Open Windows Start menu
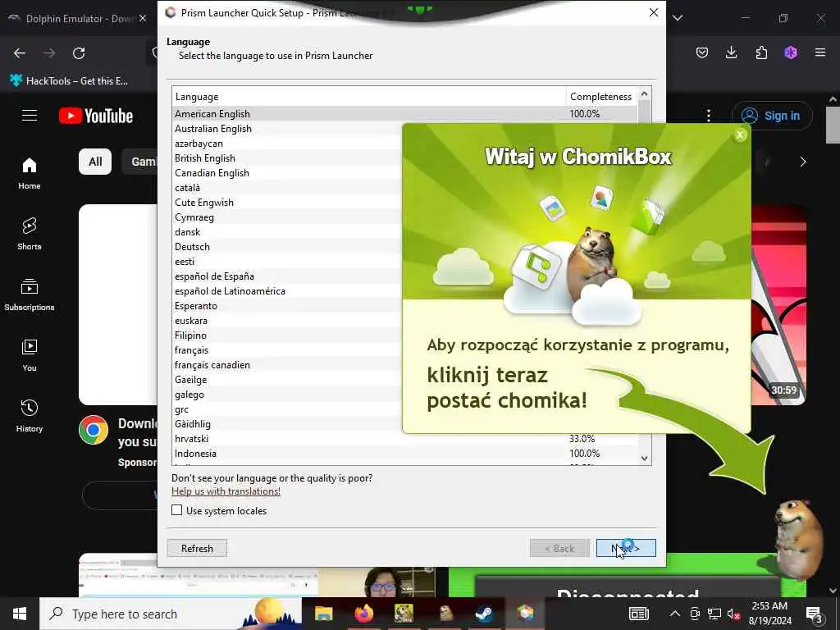 [20, 614]
